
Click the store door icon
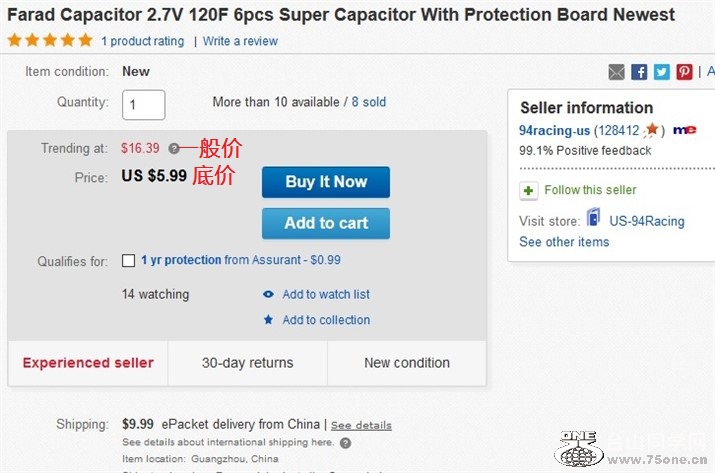tap(593, 219)
